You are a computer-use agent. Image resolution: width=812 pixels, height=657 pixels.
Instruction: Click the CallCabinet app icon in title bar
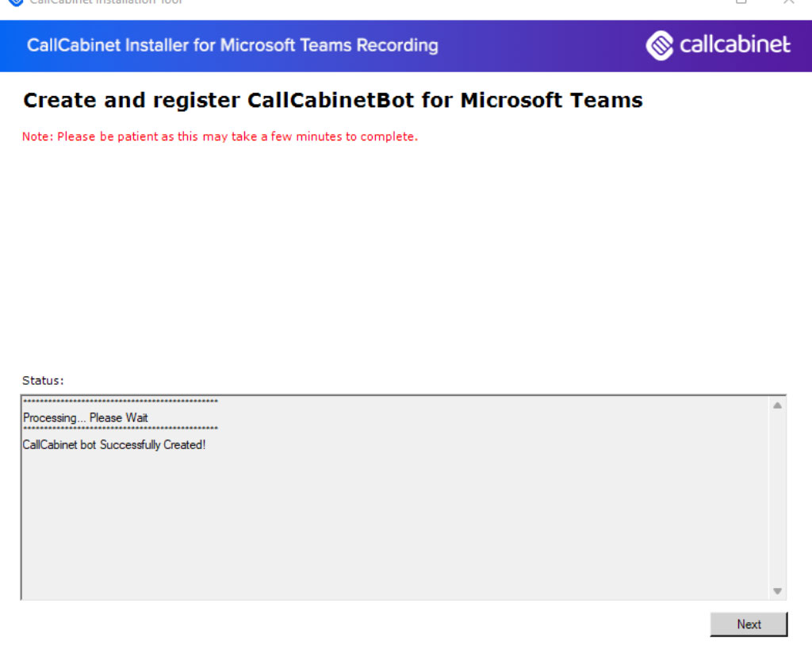click(16, 2)
